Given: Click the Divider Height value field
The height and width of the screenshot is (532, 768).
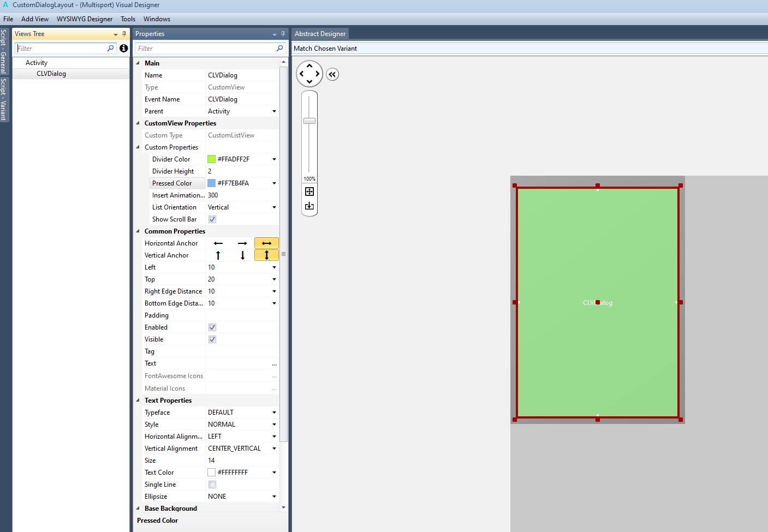Looking at the screenshot, I should tap(242, 171).
